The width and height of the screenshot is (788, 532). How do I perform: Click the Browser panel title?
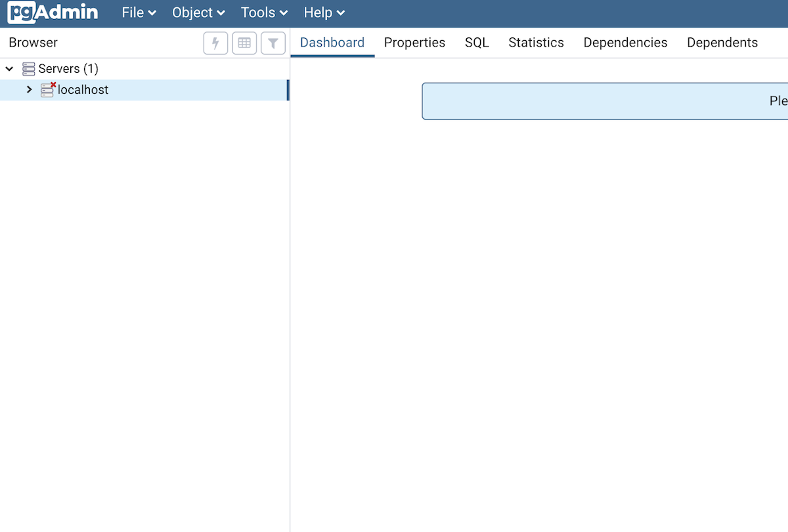point(33,43)
